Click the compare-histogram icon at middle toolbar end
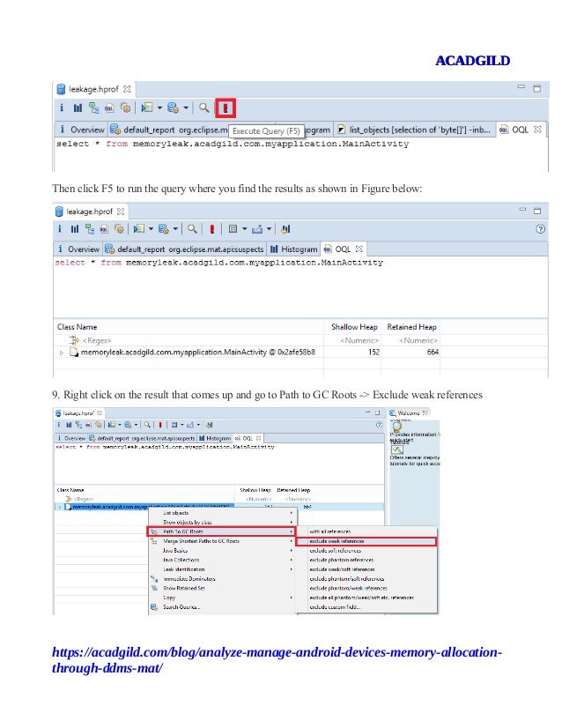Screen dimensions: 562x728 (x=286, y=229)
